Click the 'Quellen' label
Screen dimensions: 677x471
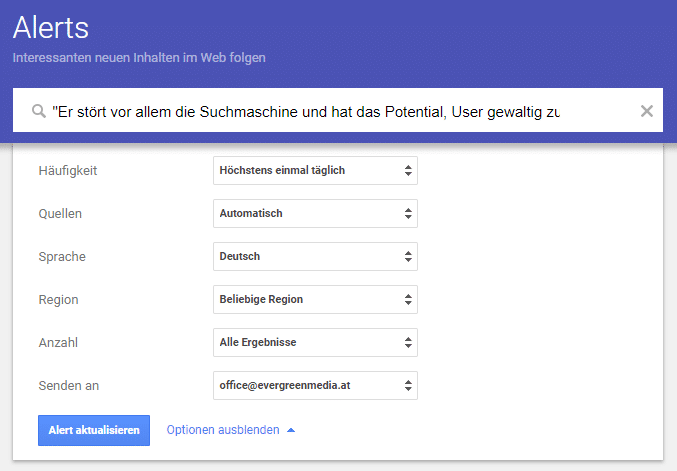pos(60,214)
